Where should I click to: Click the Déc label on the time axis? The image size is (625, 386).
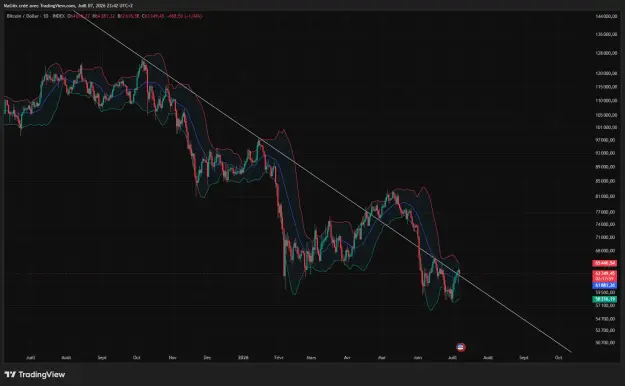[x=207, y=358]
